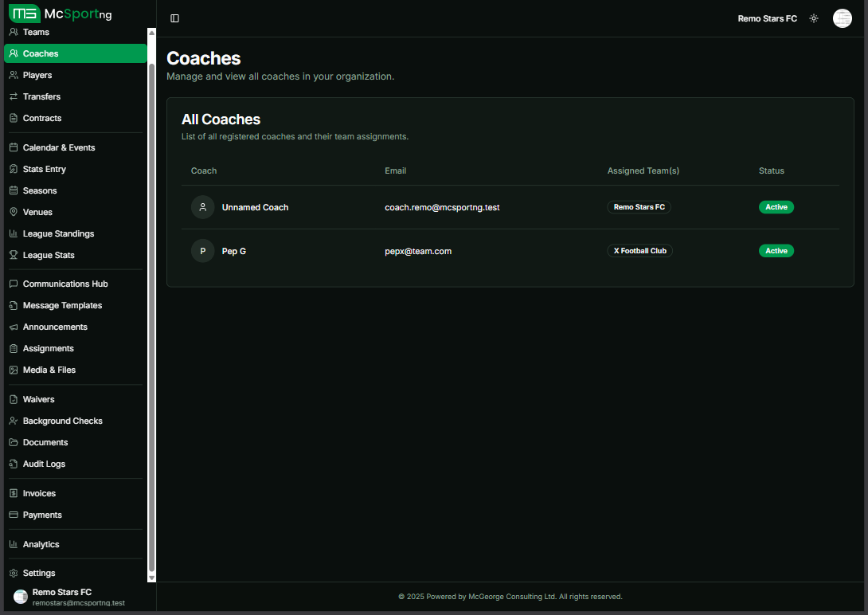Screen dimensions: 868x615
Task: Toggle the sidebar collapse icon
Action: [175, 18]
